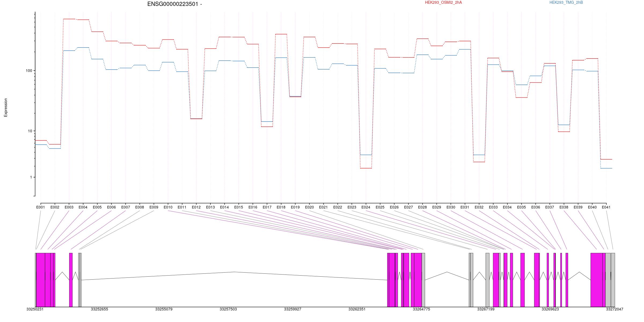Click exon label E027
This screenshot has width=644, height=322.
[x=408, y=207]
